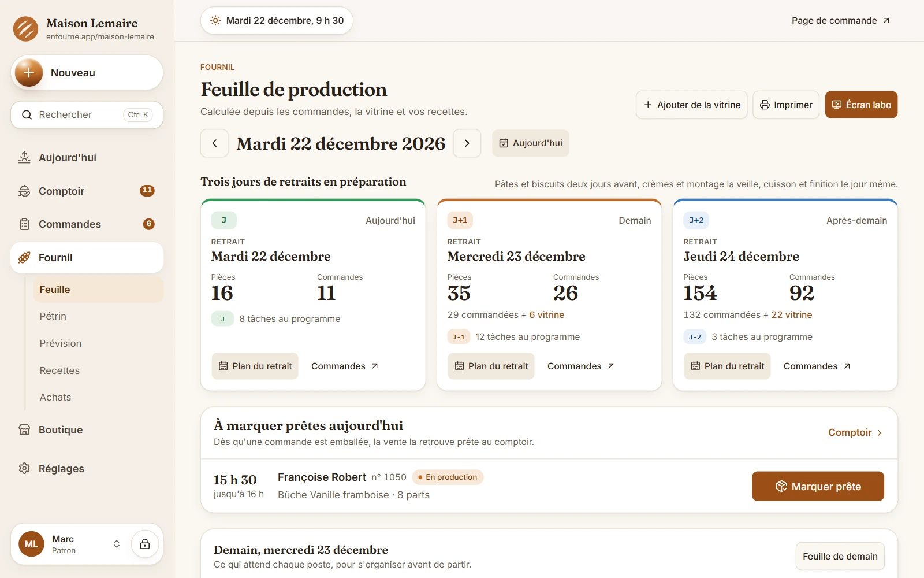924x578 pixels.
Task: Select the Feuille sub-item
Action: pyautogui.click(x=98, y=290)
